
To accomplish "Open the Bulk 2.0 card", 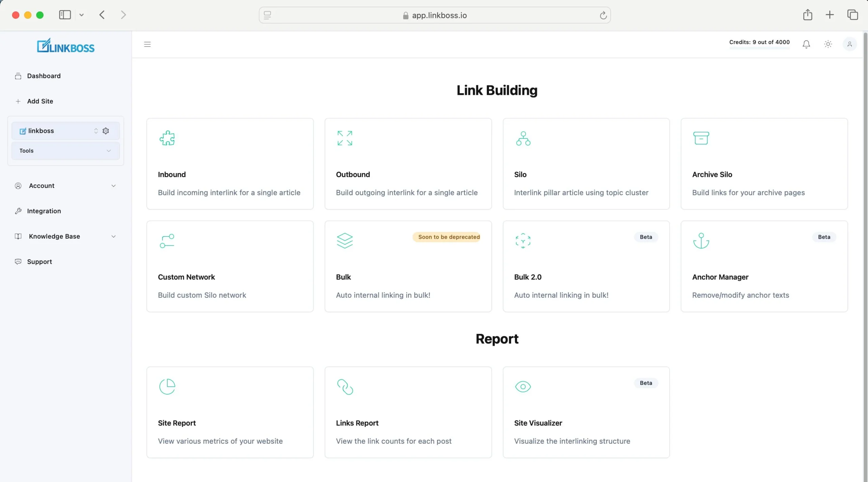I will [x=586, y=267].
